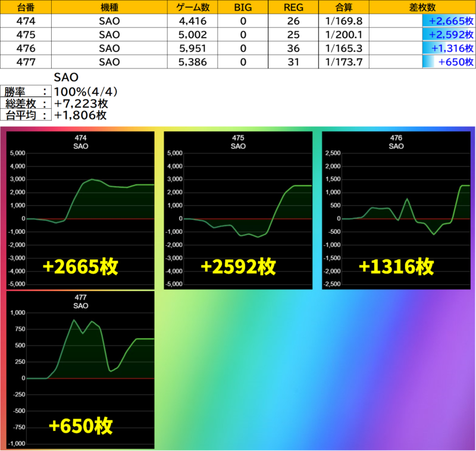Viewport: 476px width, 451px height.
Task: Click REG count 31 cell
Action: coord(293,62)
